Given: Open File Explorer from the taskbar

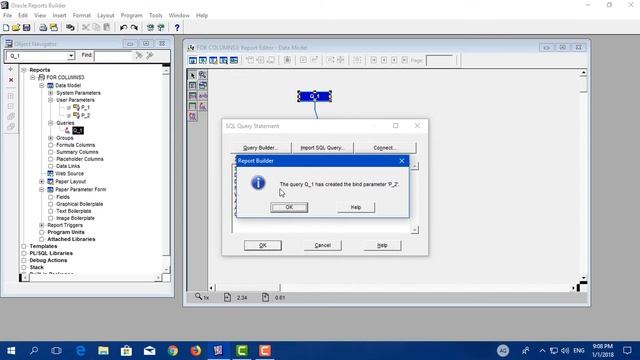Looking at the screenshot, I should 103,350.
